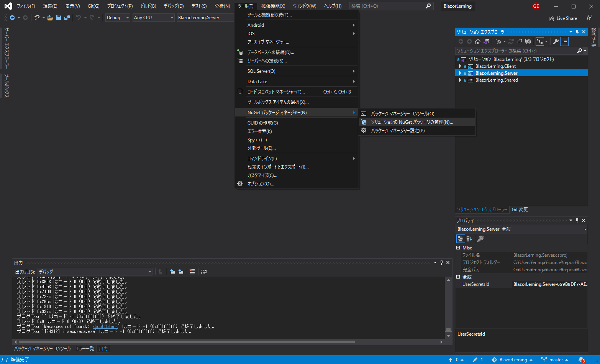
Task: Open the サーバー エクスプローラー side tab
Action: pyautogui.click(x=7, y=48)
